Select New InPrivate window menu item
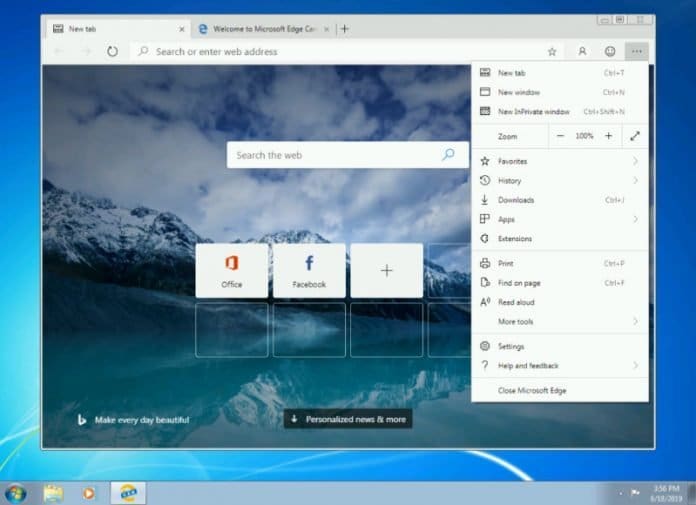 pyautogui.click(x=534, y=111)
